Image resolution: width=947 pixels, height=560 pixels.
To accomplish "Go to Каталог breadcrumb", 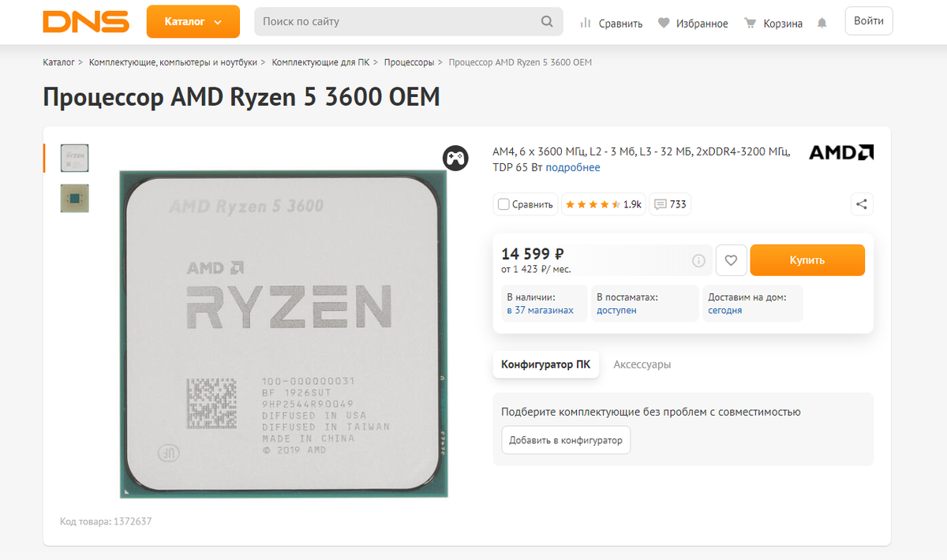I will coord(58,62).
